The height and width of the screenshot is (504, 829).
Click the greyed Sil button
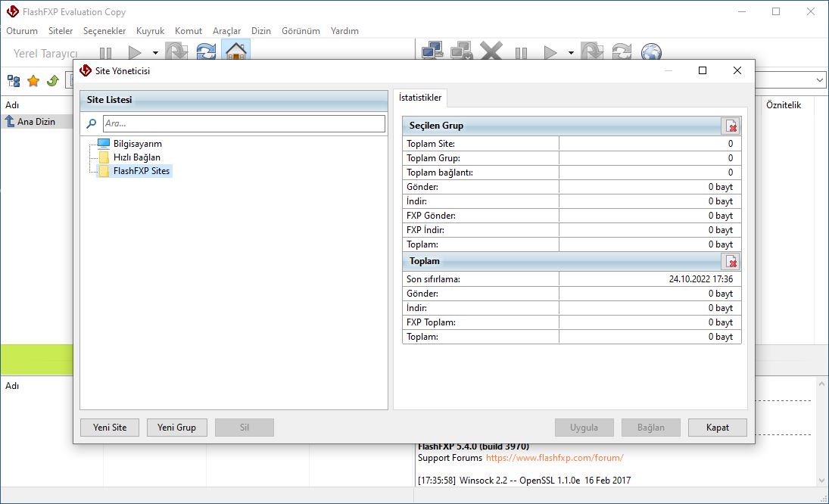point(245,428)
